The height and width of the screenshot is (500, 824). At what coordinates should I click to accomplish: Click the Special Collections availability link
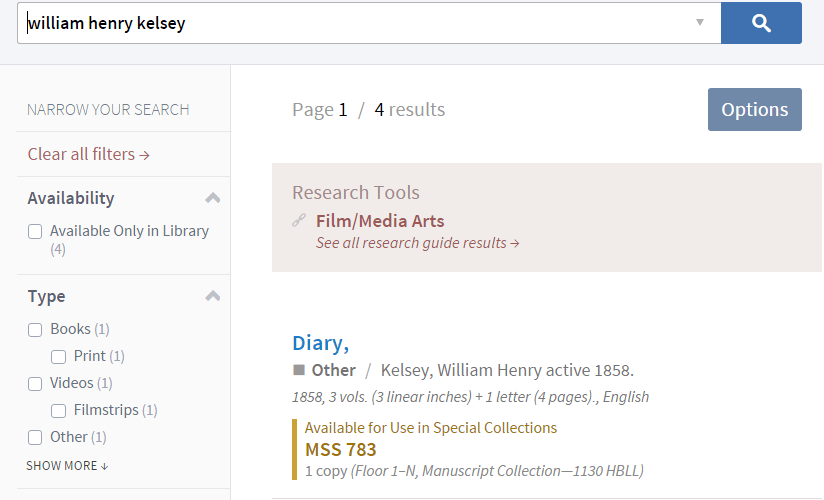(494, 428)
